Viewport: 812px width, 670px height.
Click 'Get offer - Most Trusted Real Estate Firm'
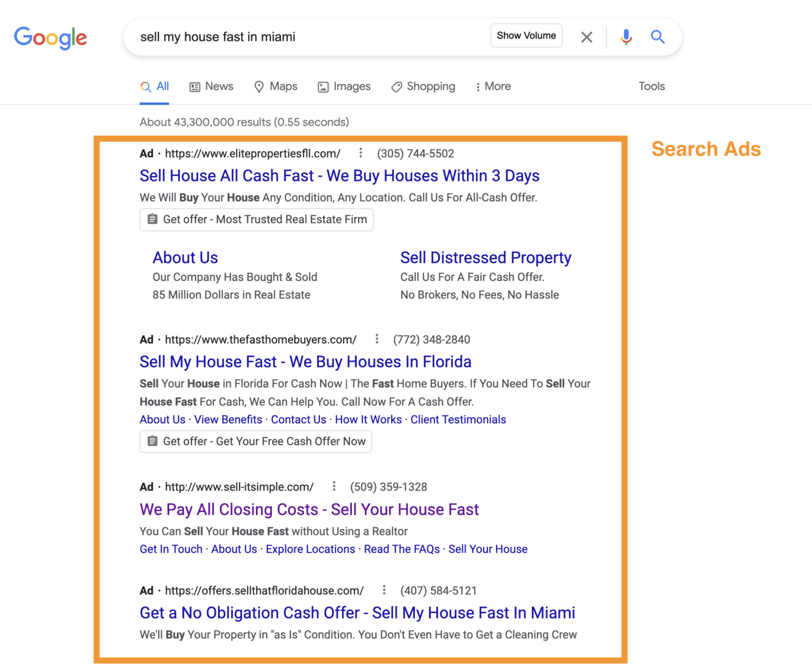point(256,219)
